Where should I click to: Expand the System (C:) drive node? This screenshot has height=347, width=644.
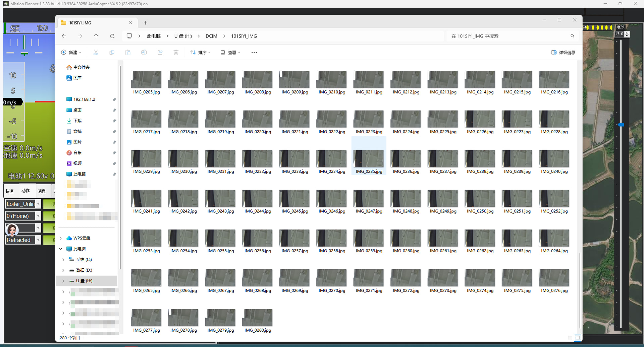point(63,260)
